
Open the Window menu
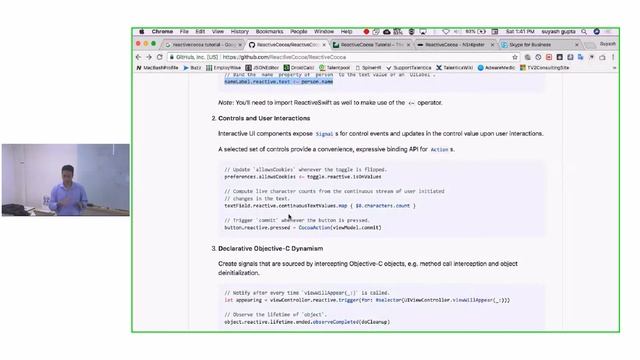click(324, 31)
